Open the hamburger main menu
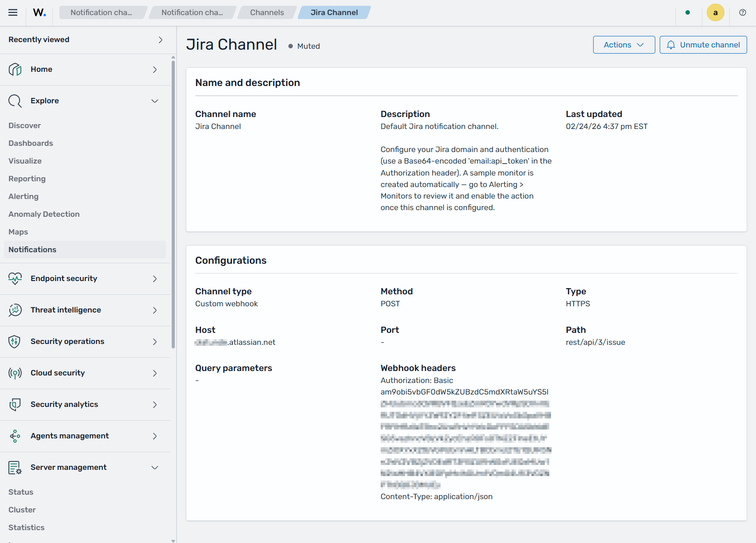The width and height of the screenshot is (756, 543). click(13, 12)
